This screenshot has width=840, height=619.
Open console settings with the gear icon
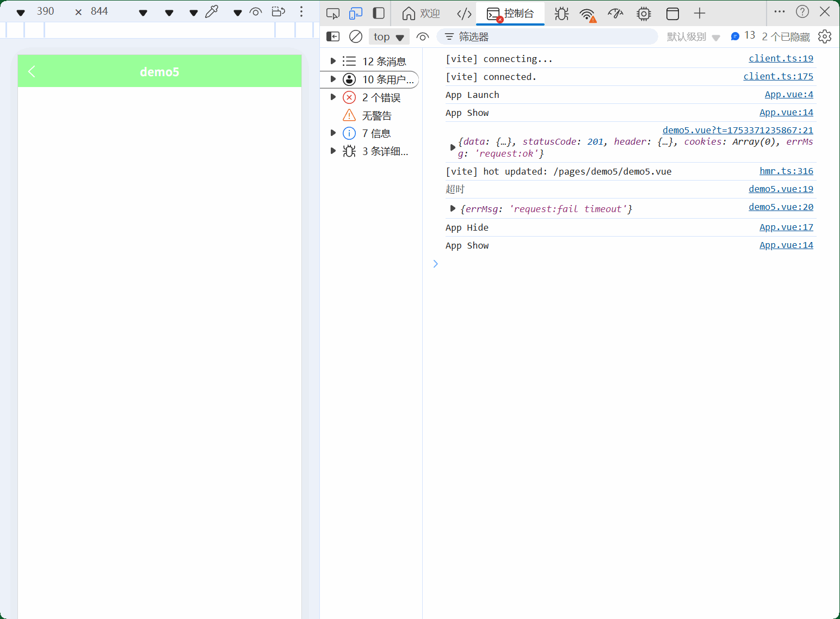[x=825, y=36]
